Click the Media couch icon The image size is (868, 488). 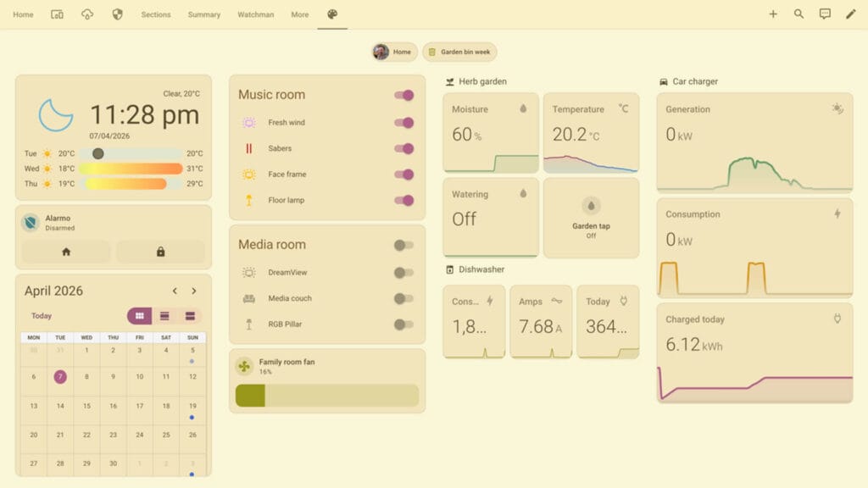(x=249, y=298)
